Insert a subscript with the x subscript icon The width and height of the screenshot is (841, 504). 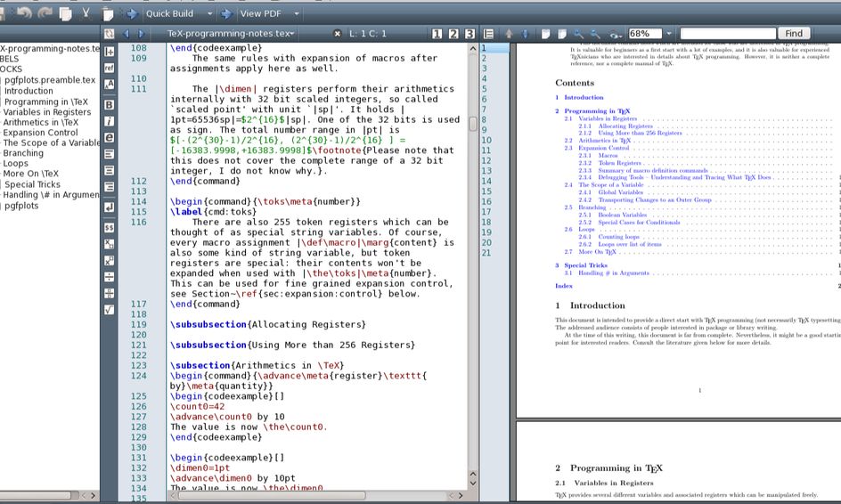pos(109,245)
